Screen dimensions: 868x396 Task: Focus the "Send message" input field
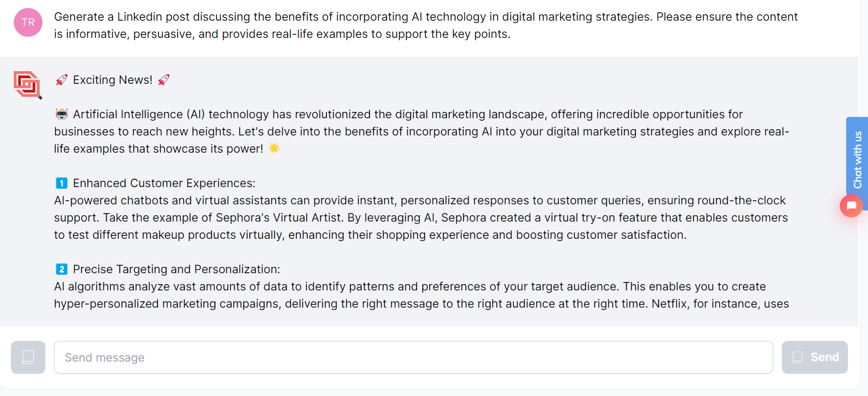click(x=413, y=358)
